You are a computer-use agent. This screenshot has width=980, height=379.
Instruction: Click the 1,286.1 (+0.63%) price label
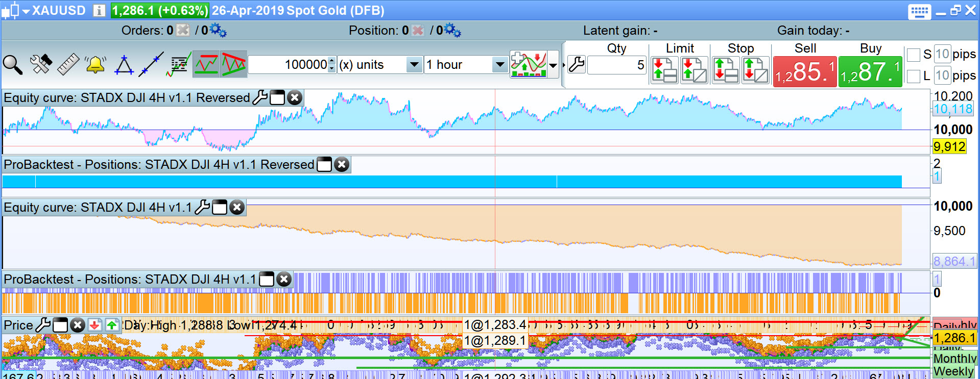tap(160, 11)
